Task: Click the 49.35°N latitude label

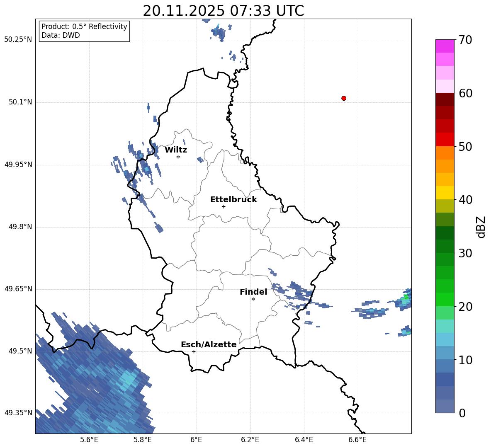Action: tap(18, 413)
